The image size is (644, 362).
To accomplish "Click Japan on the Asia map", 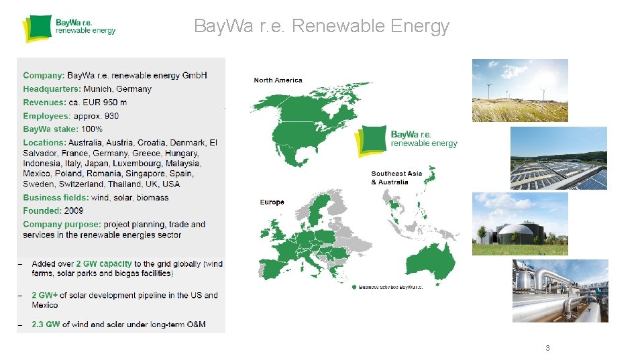I will click(429, 177).
